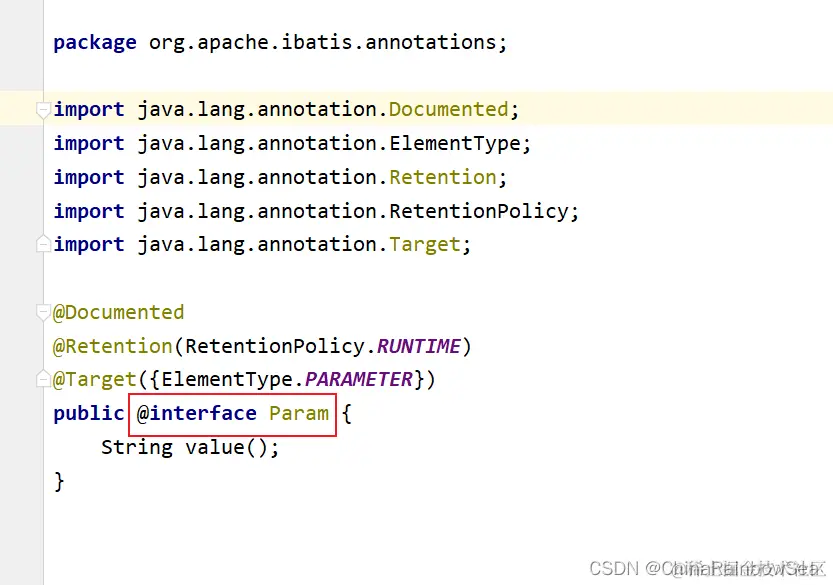Click Target in the import statement
The width and height of the screenshot is (833, 585).
point(424,244)
